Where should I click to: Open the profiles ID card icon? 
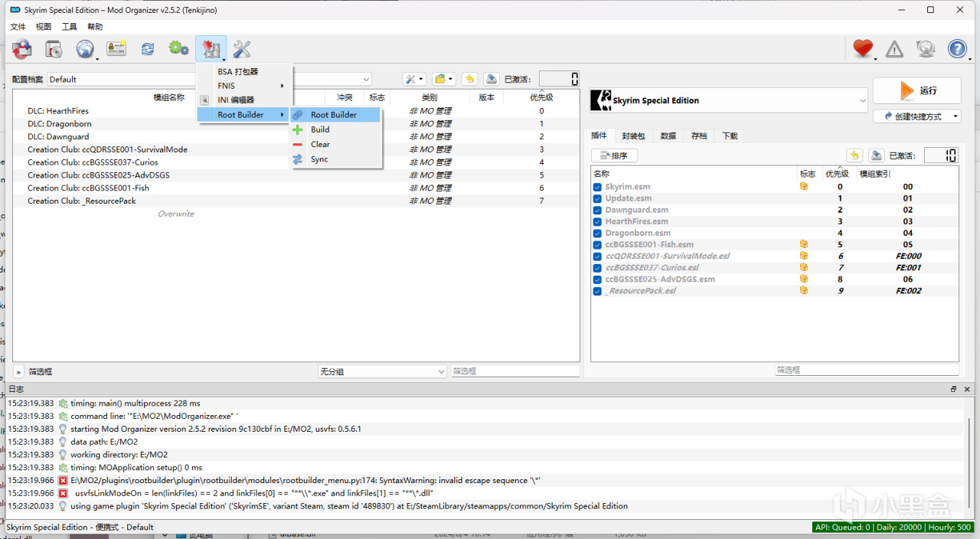(116, 49)
